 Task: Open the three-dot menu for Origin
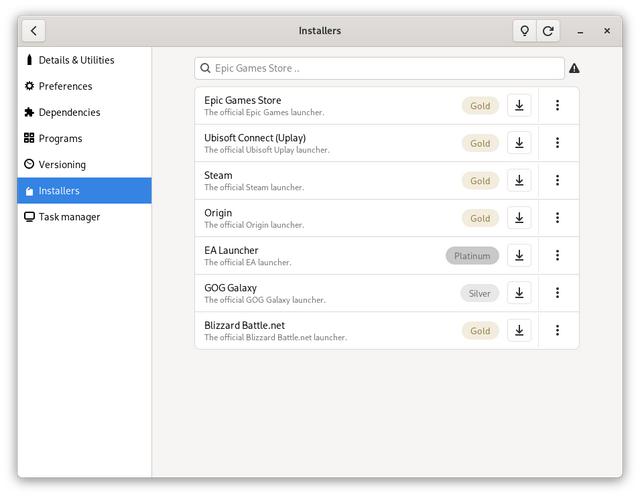557,218
